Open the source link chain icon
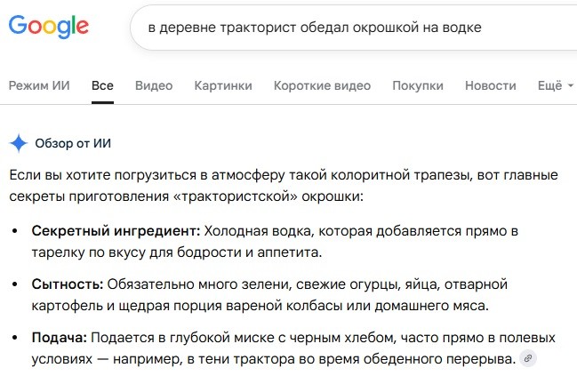 528,358
